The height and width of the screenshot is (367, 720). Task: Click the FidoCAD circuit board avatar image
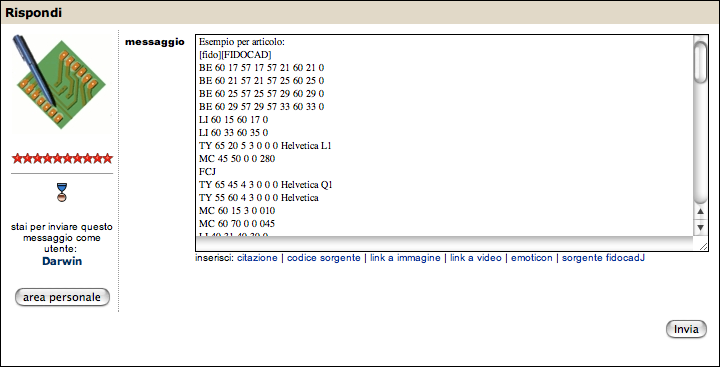coord(62,83)
